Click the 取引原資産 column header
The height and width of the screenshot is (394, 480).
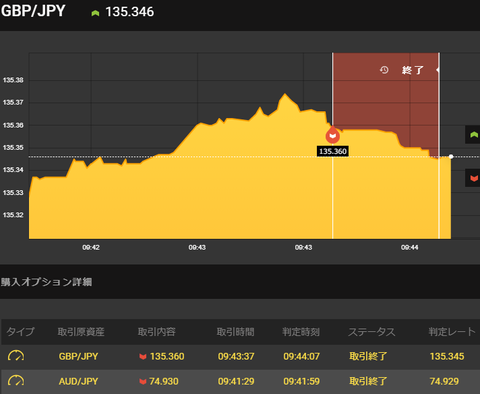click(81, 332)
